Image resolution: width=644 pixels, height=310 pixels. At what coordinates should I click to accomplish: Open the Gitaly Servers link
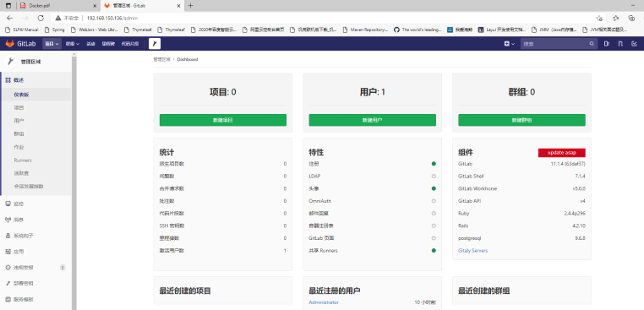472,251
